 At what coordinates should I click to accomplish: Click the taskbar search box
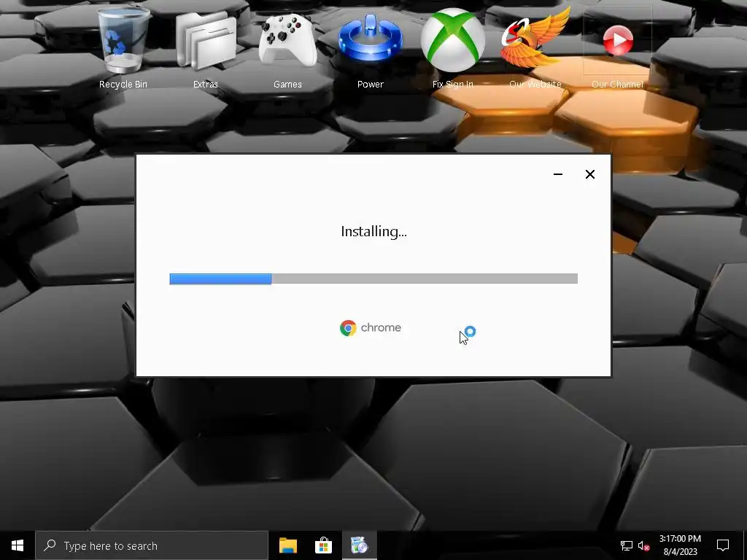tap(152, 545)
